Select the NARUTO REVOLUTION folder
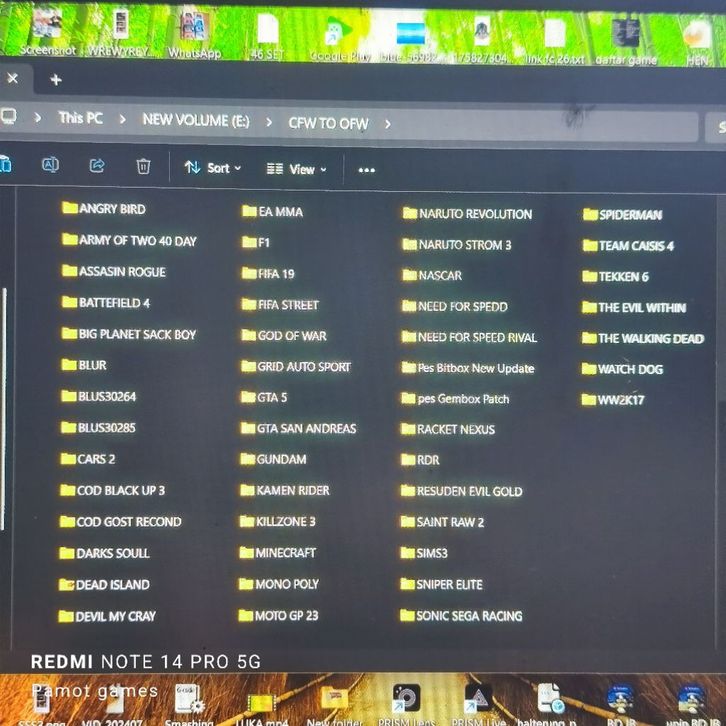Screen dimensions: 726x726 [x=474, y=214]
